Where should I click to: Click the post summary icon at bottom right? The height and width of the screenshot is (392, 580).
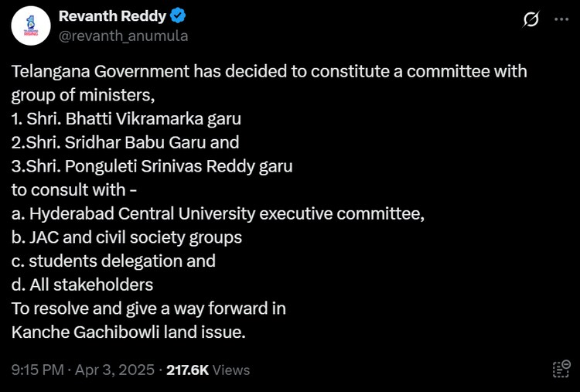561,369
